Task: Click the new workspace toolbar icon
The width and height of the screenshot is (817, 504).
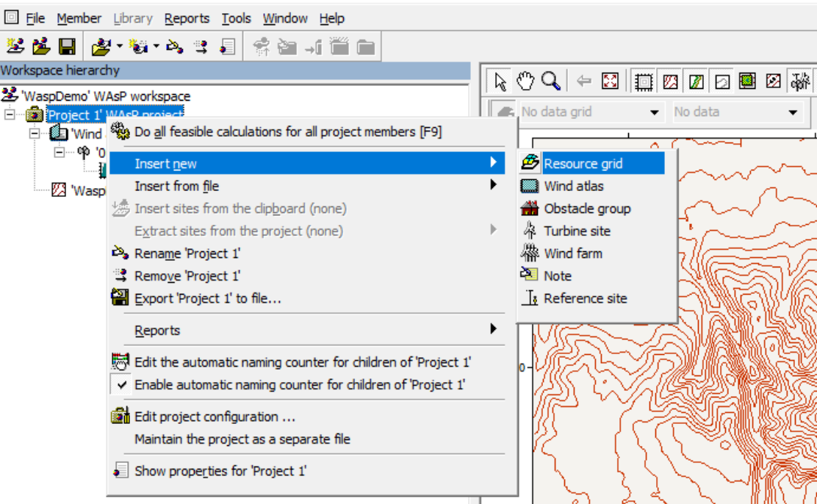Action: 15,46
